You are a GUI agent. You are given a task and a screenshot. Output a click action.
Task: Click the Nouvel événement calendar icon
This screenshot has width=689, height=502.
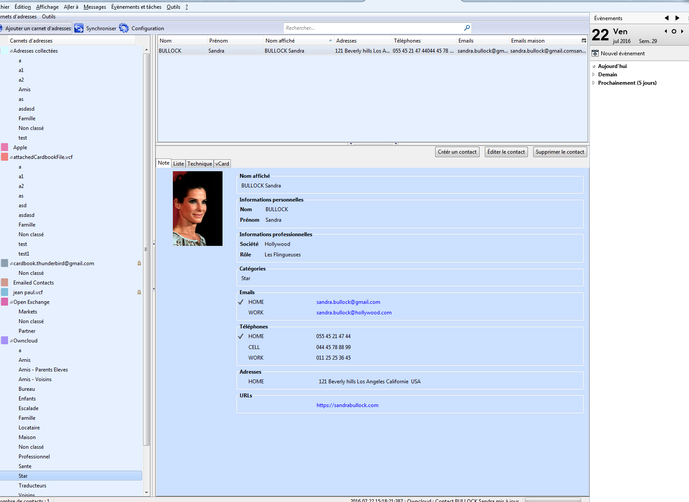(596, 52)
